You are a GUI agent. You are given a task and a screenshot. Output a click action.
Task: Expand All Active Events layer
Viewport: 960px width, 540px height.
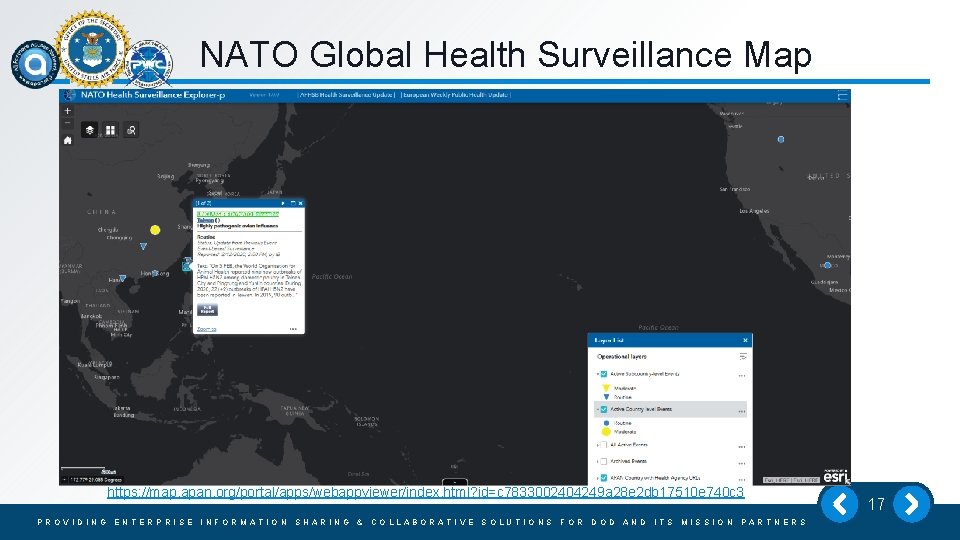pos(598,445)
